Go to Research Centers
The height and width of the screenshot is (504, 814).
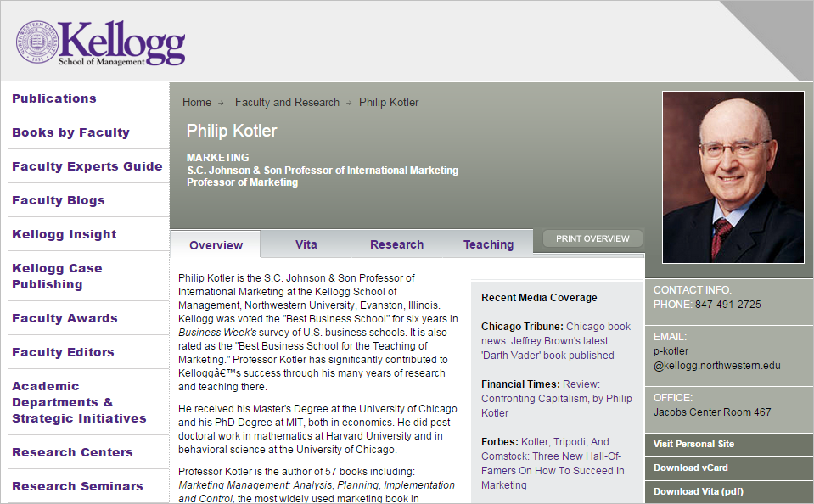(72, 452)
